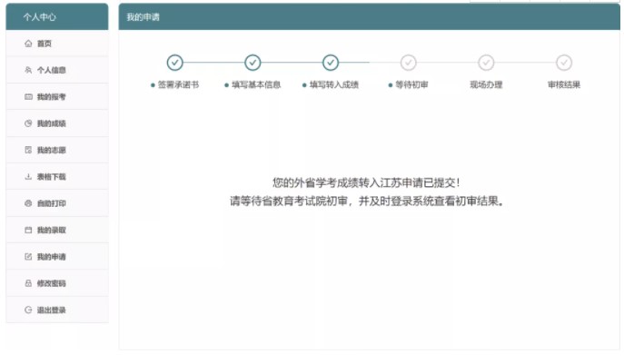Click the 审核结果 step label

click(x=564, y=85)
